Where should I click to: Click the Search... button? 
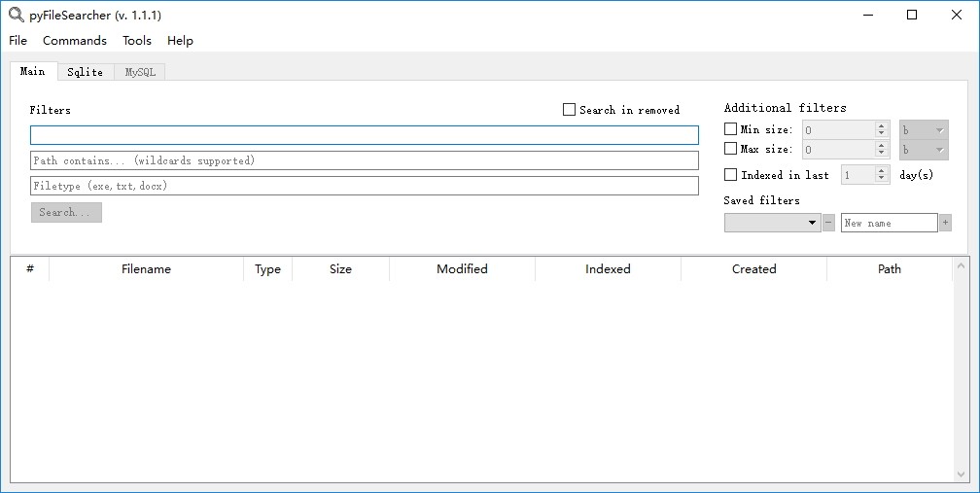66,212
